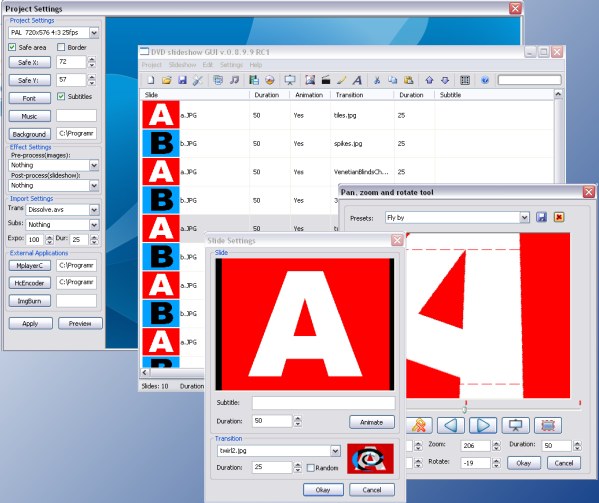Open the Pre-process(images) dropdown

(x=94, y=165)
